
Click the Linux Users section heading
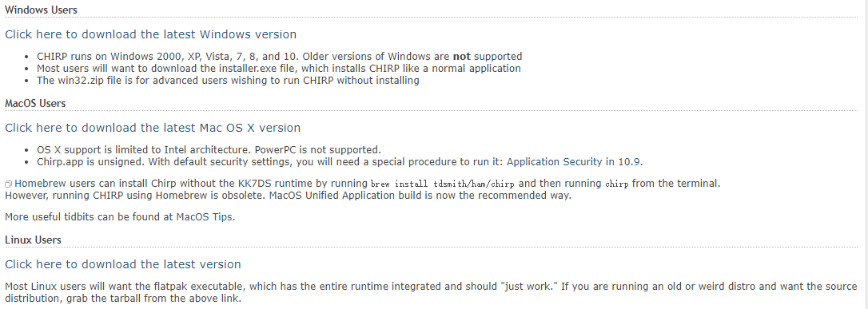click(x=34, y=240)
